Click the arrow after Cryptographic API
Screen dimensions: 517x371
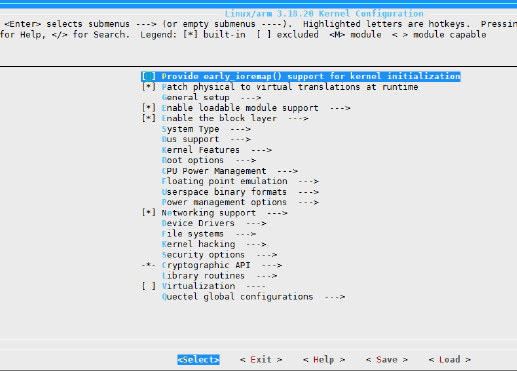pos(272,265)
